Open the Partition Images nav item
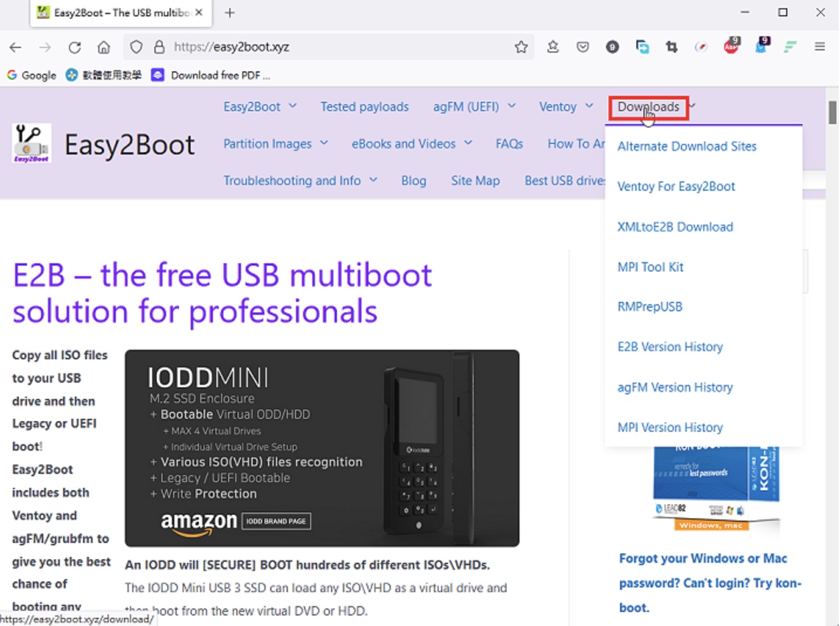840x626 pixels. tap(267, 144)
